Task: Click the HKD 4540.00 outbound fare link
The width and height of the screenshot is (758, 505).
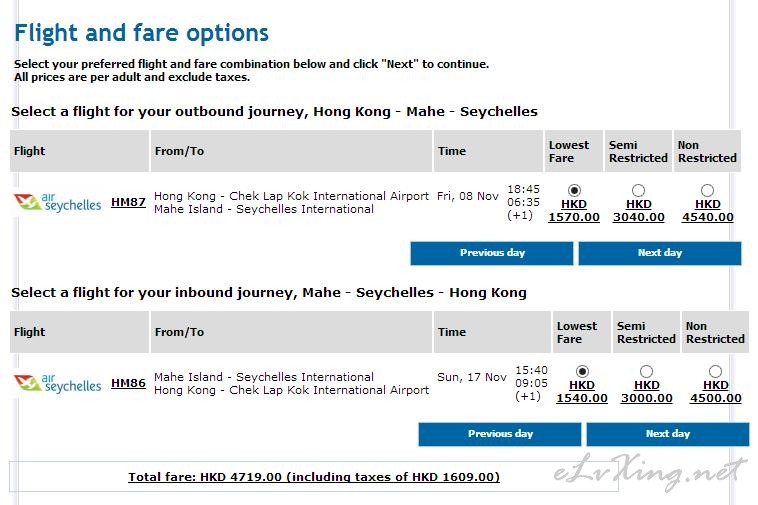Action: click(x=708, y=211)
